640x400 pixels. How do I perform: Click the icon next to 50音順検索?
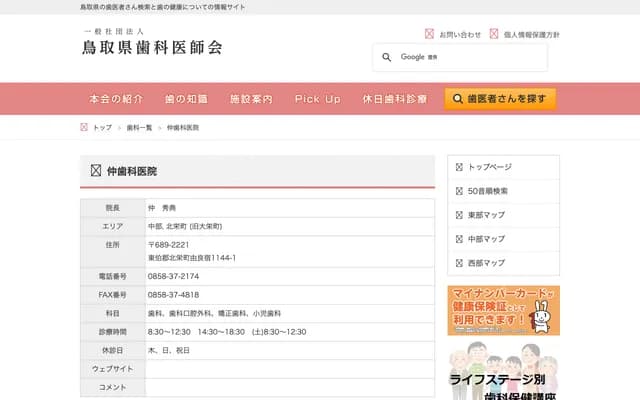pyautogui.click(x=459, y=191)
